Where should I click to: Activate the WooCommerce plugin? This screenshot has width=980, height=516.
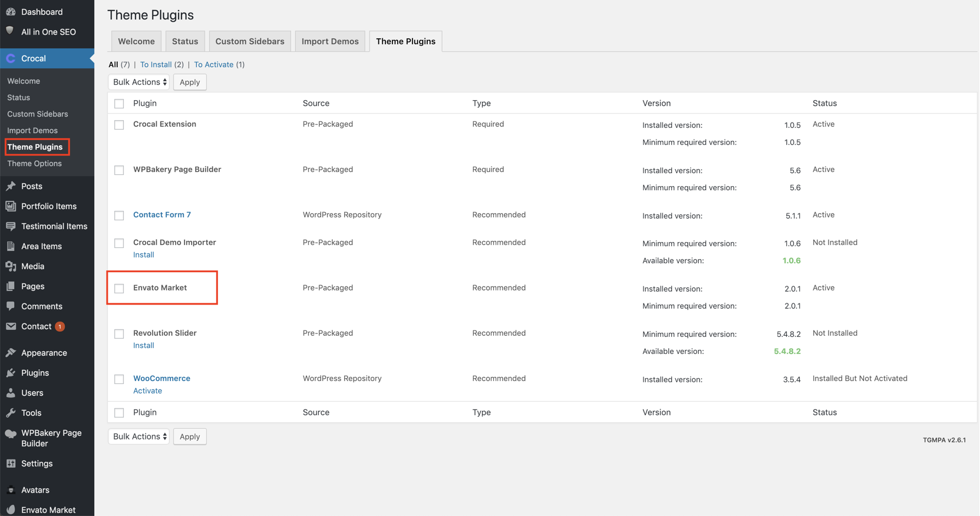click(147, 391)
